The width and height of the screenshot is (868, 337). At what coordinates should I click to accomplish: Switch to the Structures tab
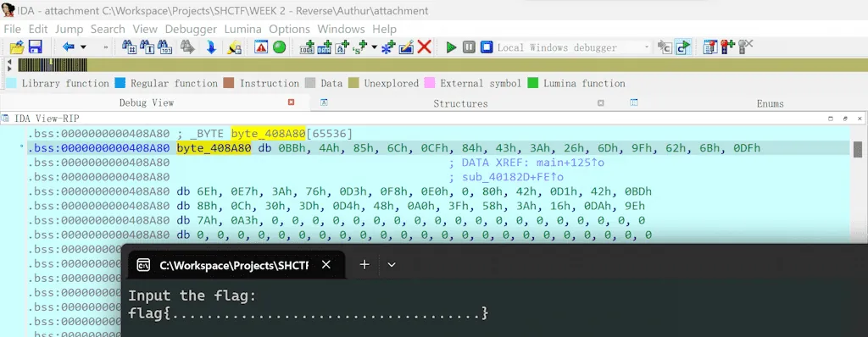tap(460, 103)
